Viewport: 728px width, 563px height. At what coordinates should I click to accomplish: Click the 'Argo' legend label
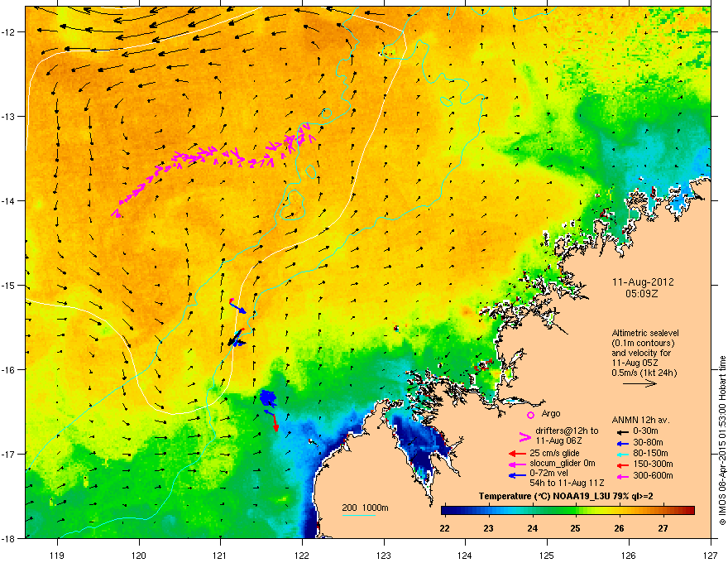pyautogui.click(x=551, y=413)
